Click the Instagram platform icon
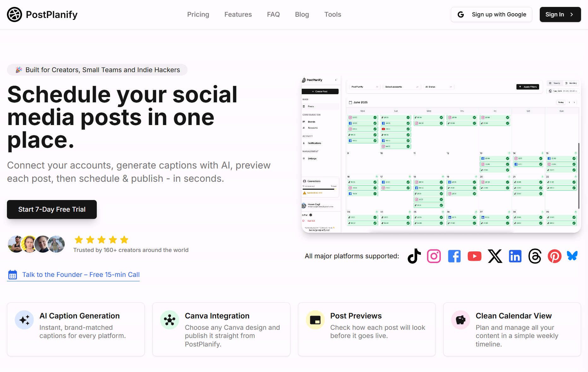The image size is (588, 372). [x=434, y=256]
